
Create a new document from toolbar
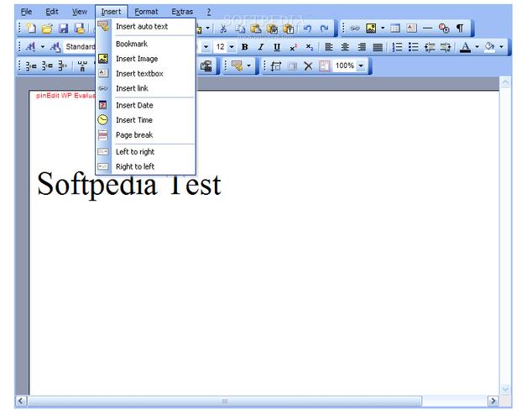(31, 29)
